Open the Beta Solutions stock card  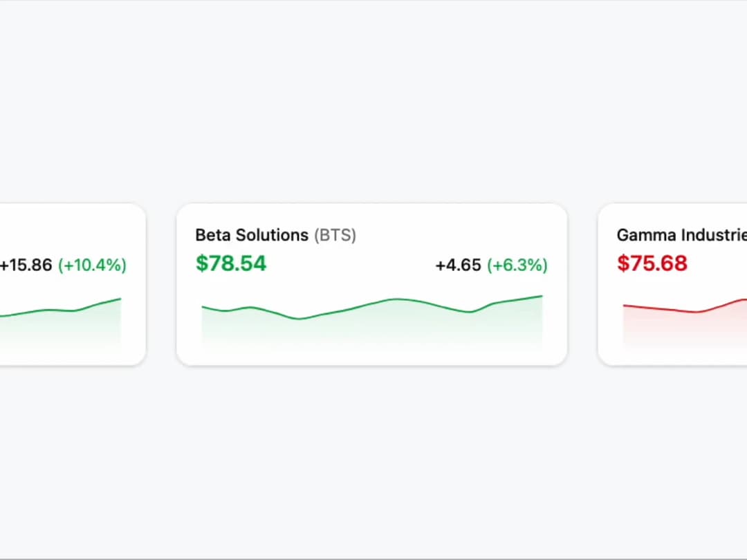pos(371,284)
